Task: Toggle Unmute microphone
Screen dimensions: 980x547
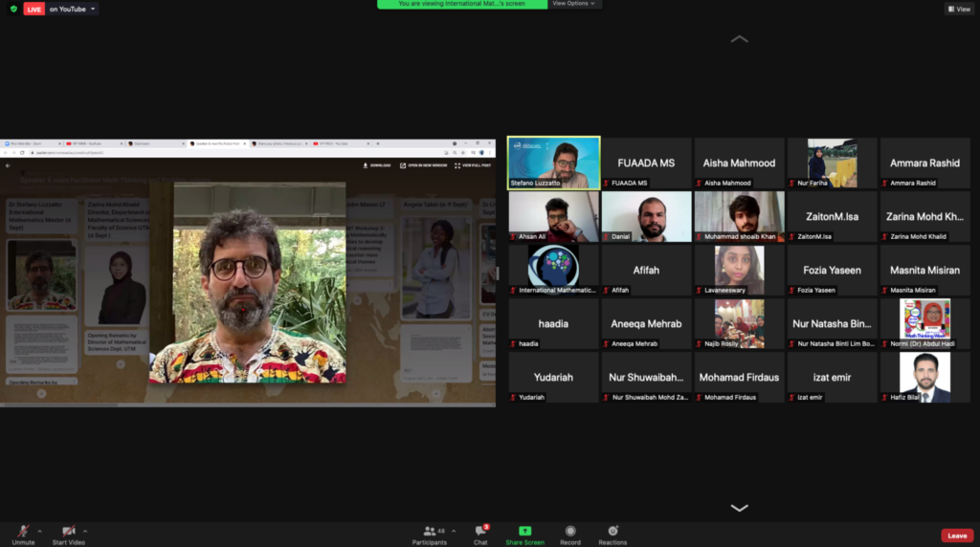Action: (23, 532)
